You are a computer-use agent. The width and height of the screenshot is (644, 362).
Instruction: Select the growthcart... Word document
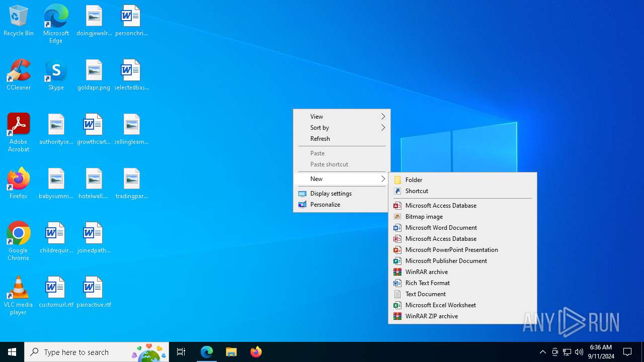(94, 130)
